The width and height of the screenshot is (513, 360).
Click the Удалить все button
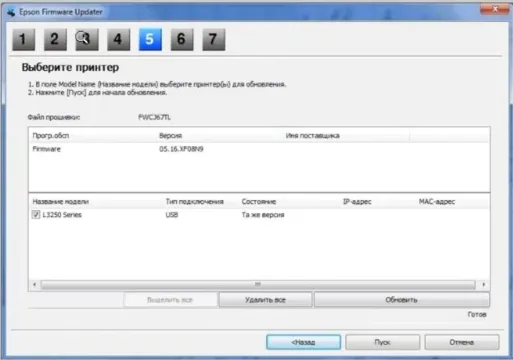click(x=265, y=300)
